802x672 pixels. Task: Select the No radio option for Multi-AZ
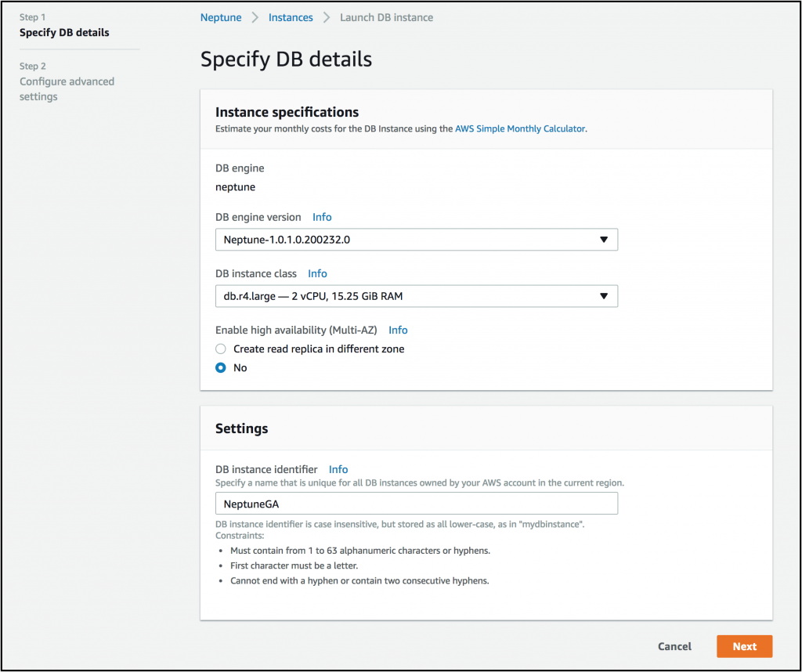(x=221, y=368)
